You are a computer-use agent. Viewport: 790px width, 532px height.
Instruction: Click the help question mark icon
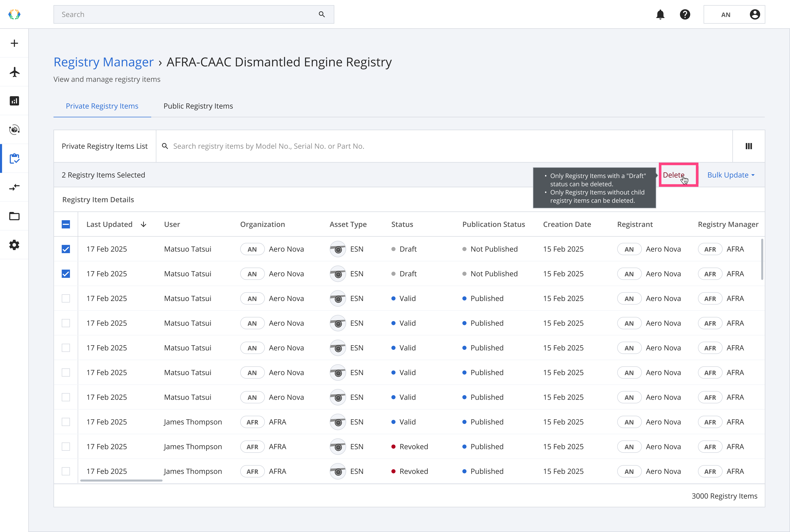685,15
